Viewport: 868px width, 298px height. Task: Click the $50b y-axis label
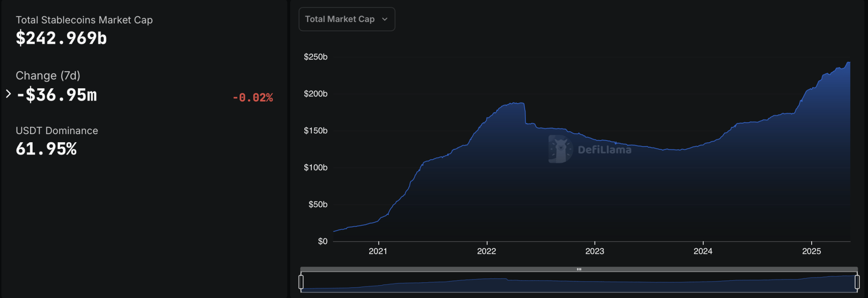click(318, 205)
